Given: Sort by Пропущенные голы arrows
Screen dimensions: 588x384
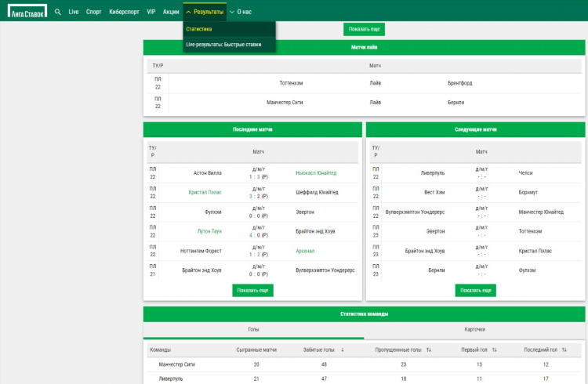Looking at the screenshot, I should click(x=429, y=350).
